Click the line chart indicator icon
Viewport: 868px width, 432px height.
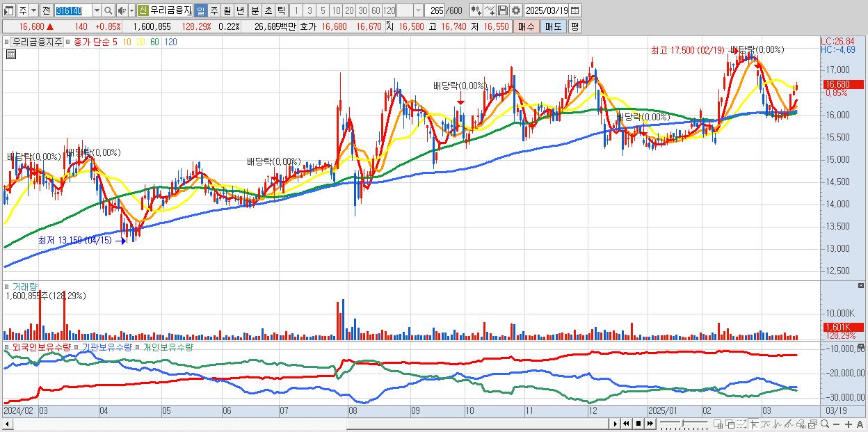489,10
